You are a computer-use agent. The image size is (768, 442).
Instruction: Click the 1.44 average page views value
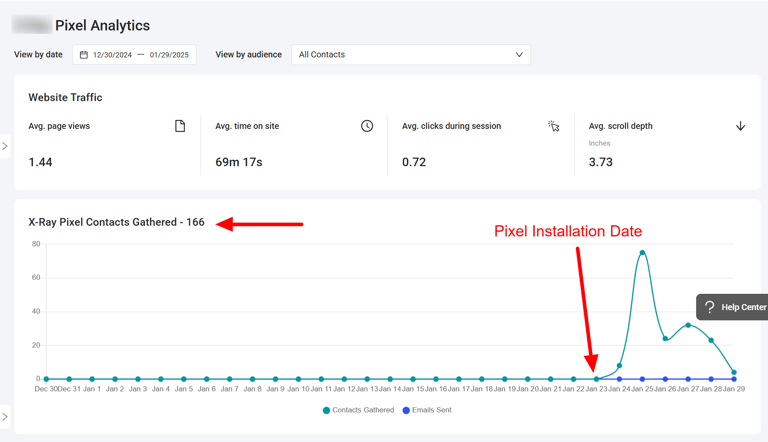pyautogui.click(x=40, y=162)
